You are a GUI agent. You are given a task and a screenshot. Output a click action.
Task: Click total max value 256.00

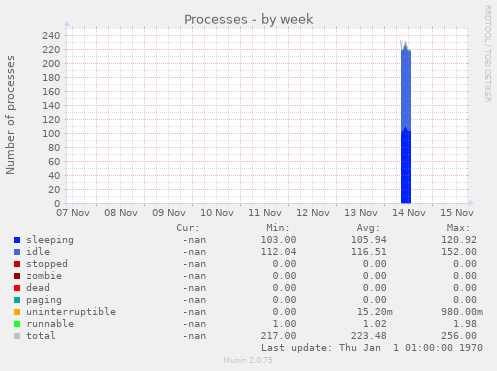tap(459, 336)
